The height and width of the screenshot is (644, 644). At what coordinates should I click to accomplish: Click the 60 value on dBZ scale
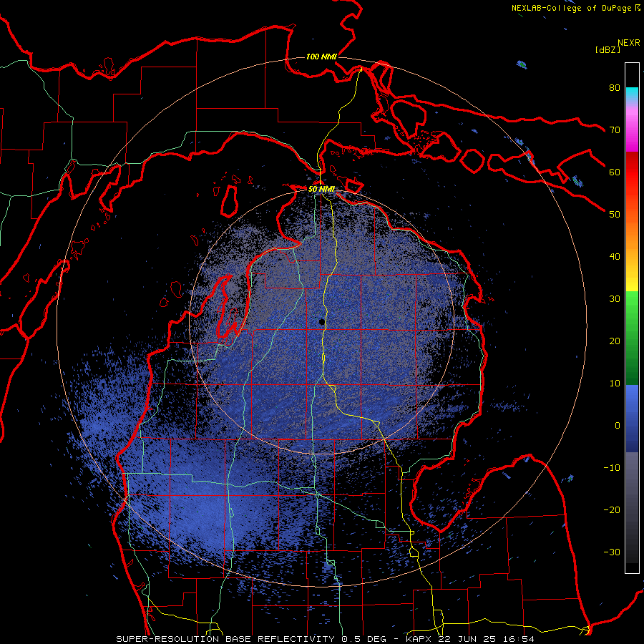pos(615,172)
